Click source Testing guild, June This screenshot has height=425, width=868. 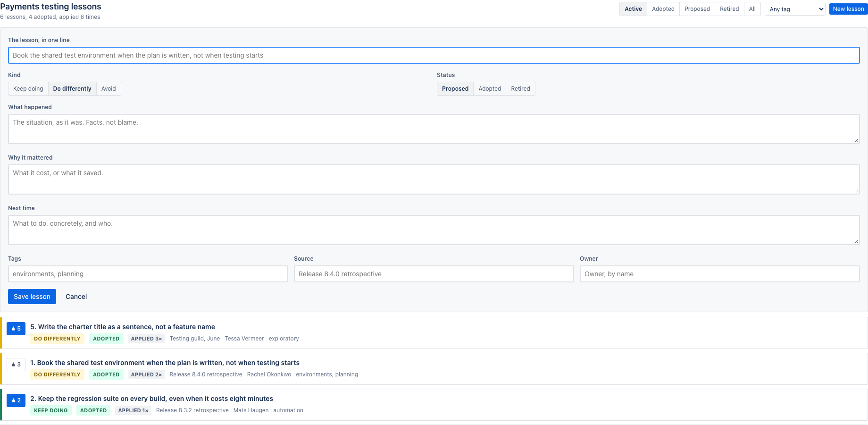[195, 339]
